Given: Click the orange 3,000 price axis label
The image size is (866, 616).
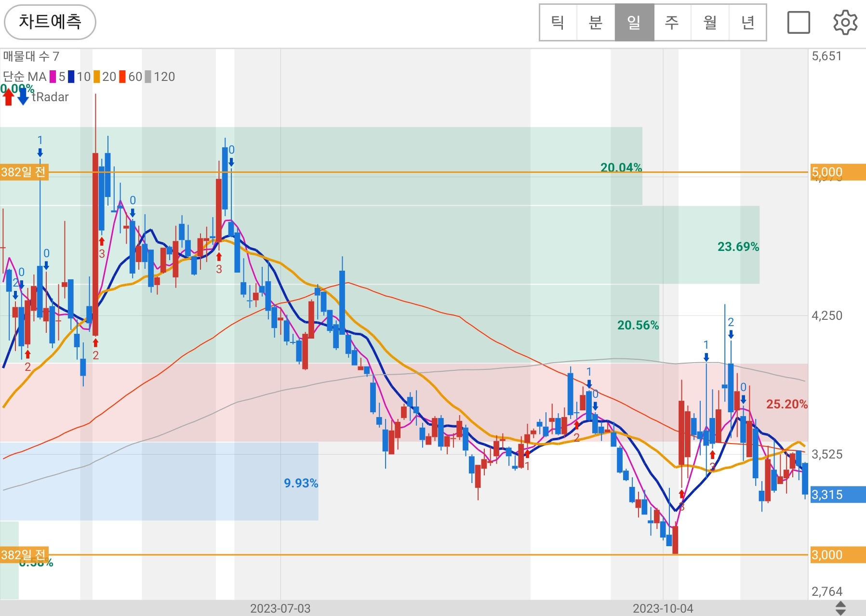Looking at the screenshot, I should click(x=838, y=555).
